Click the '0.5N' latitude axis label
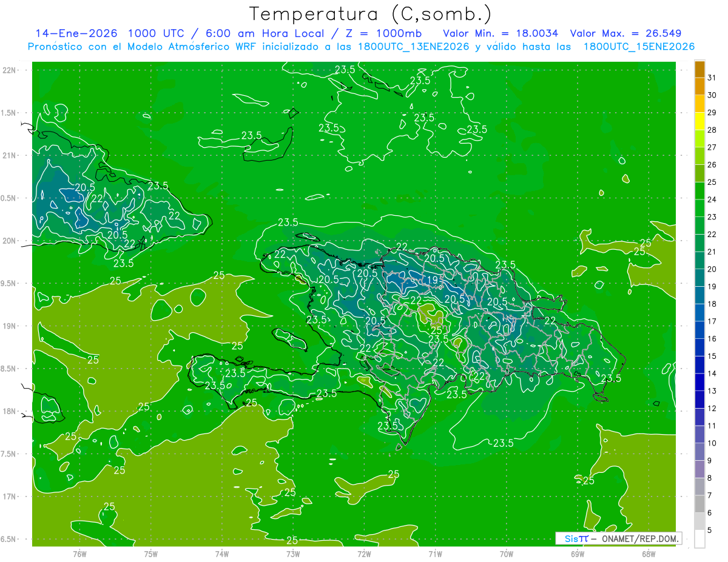The image size is (728, 562). [x=9, y=198]
